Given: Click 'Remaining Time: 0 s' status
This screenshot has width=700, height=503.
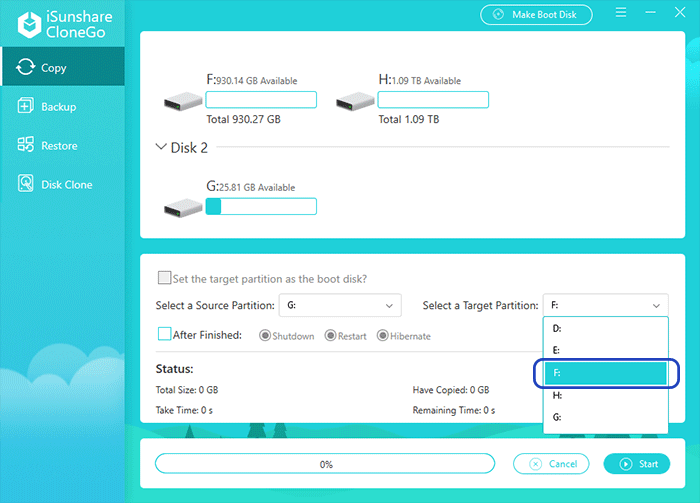Looking at the screenshot, I should point(454,410).
